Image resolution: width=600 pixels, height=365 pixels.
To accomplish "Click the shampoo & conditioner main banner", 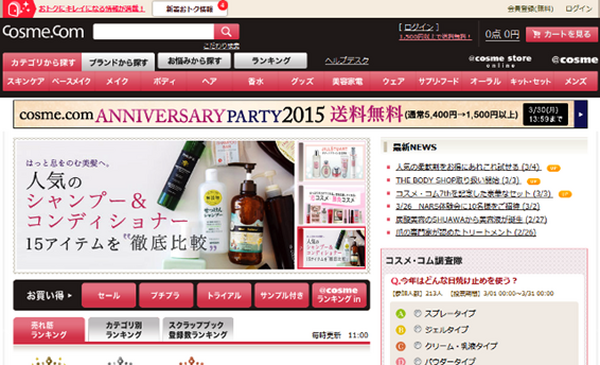I will click(x=155, y=205).
